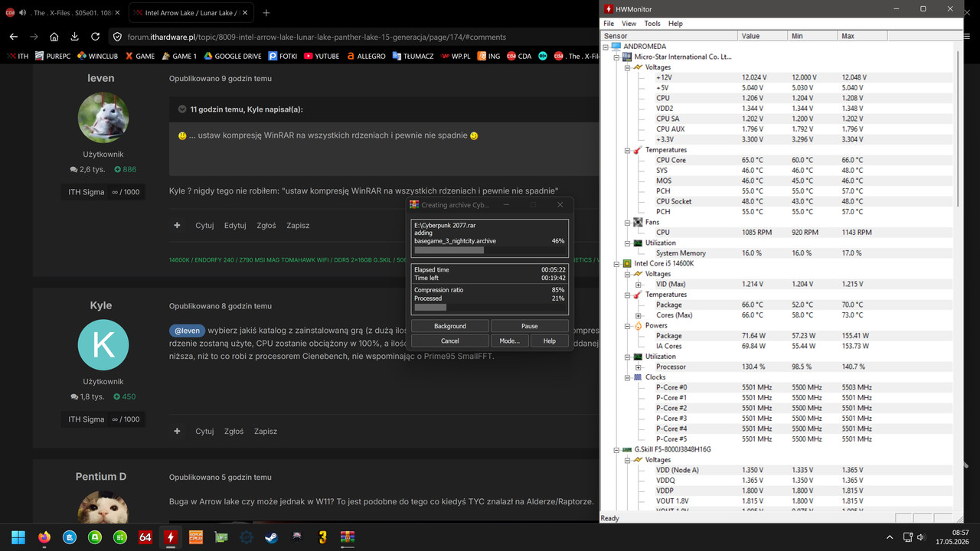Collapse the Micro-Star Voltages group
980x551 pixels.
point(628,67)
